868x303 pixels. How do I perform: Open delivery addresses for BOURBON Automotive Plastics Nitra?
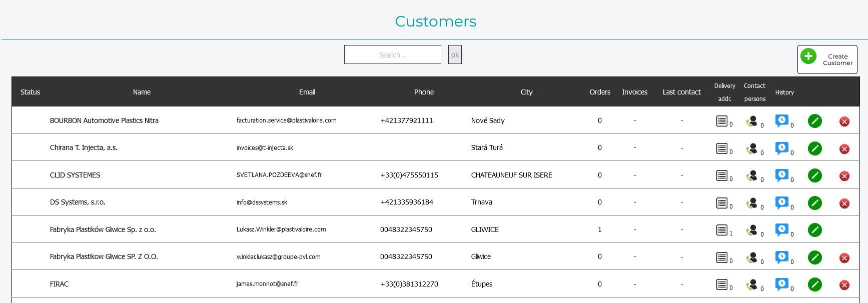(x=721, y=121)
